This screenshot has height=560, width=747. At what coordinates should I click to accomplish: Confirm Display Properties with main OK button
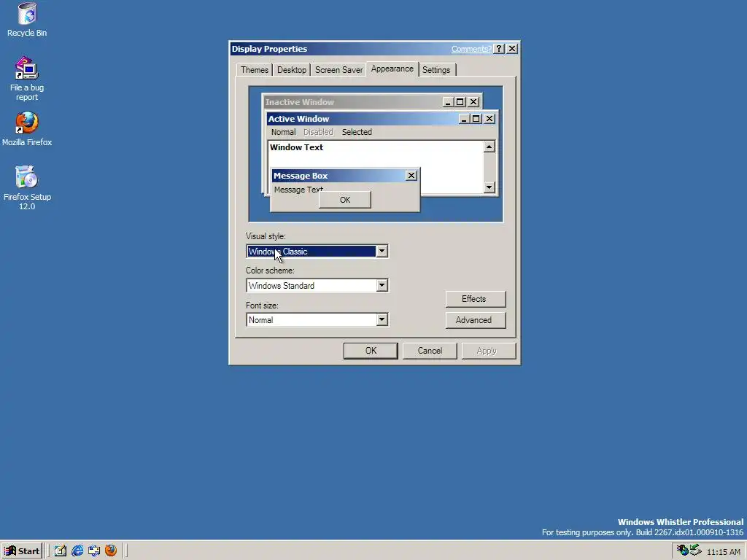[371, 351]
